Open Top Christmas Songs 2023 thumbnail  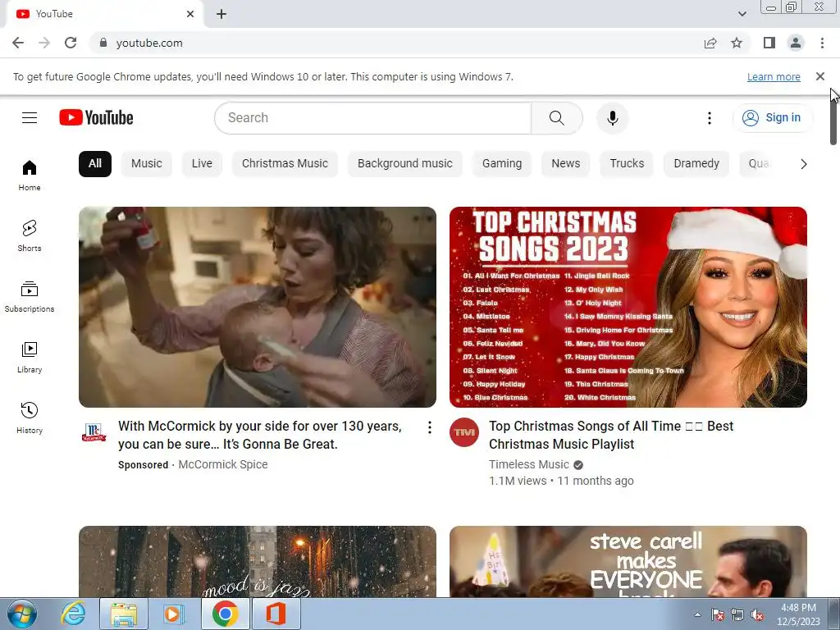pyautogui.click(x=628, y=307)
